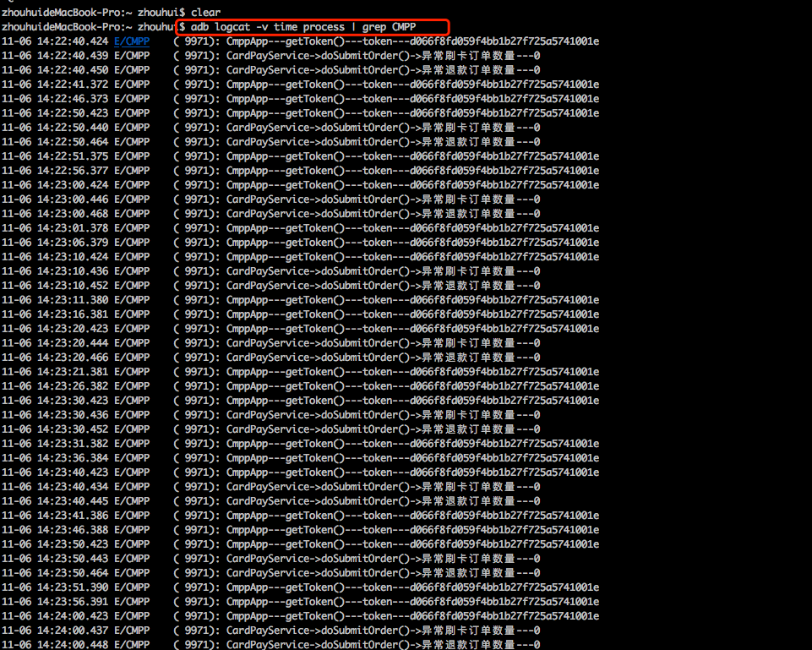Screen dimensions: 812x650
Task: Select timestamp 14:22:51.375
Action: tap(73, 156)
